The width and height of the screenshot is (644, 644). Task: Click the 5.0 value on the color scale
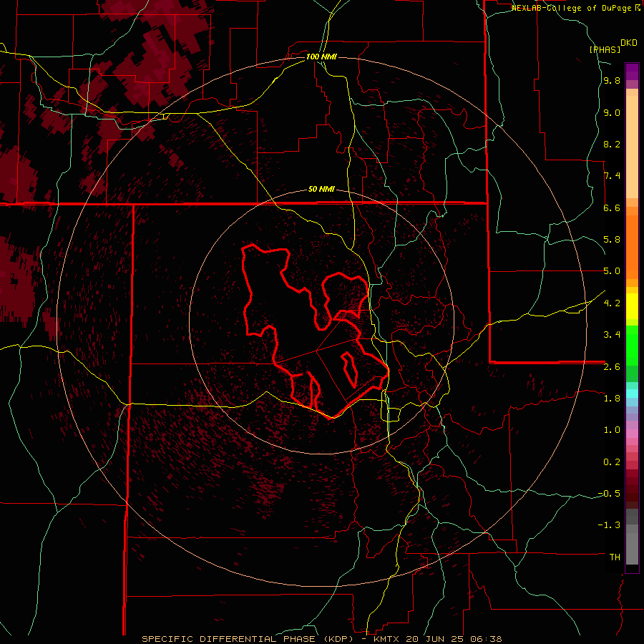612,271
